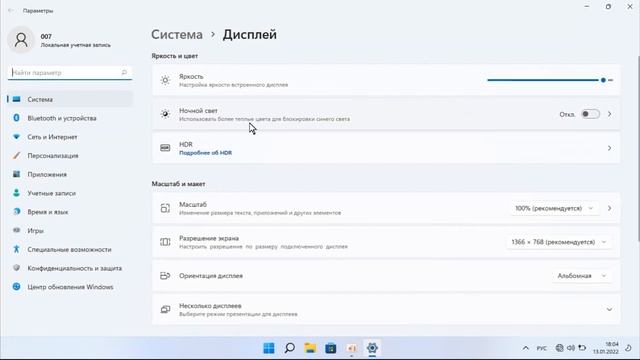Click the volume speaker tray icon
Image resolution: width=640 pixels, height=360 pixels.
point(571,348)
